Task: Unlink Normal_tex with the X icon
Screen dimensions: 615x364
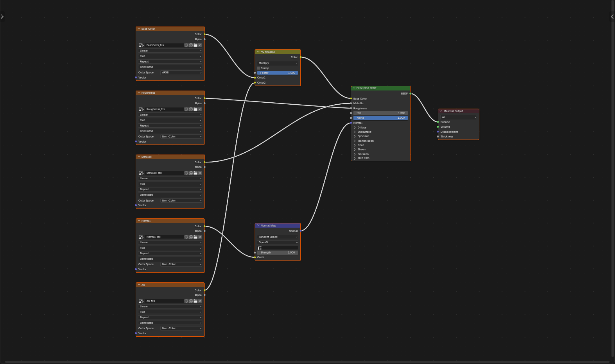Action: (200, 237)
